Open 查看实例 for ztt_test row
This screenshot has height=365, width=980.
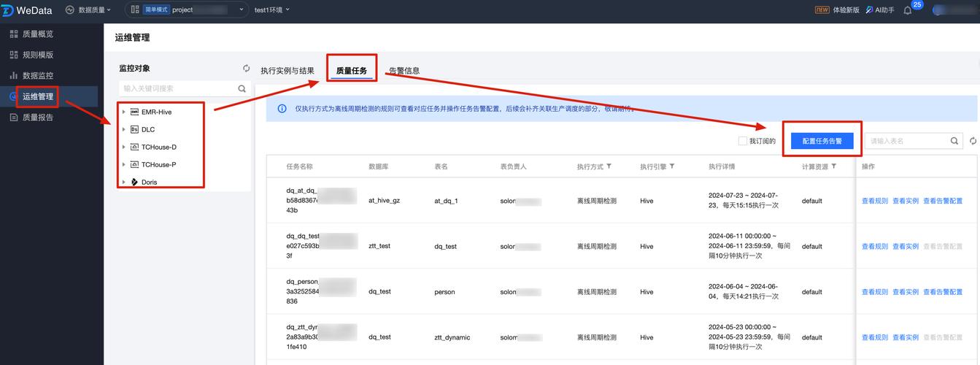click(x=906, y=246)
